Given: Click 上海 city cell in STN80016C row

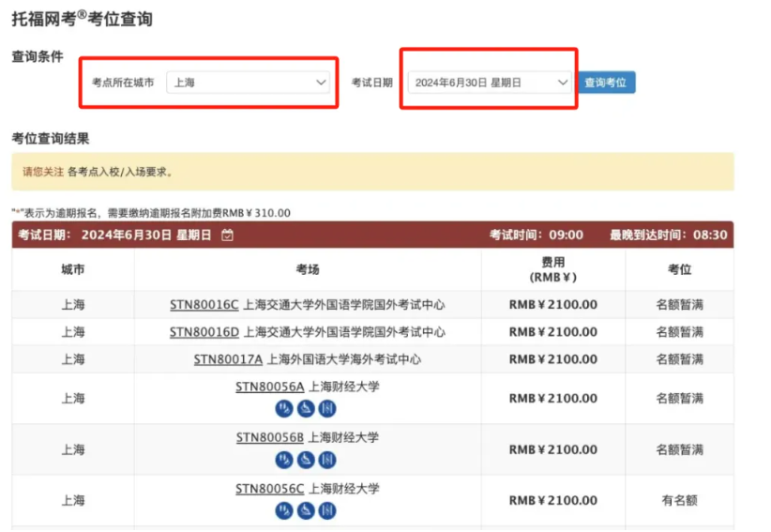Looking at the screenshot, I should (x=73, y=305).
